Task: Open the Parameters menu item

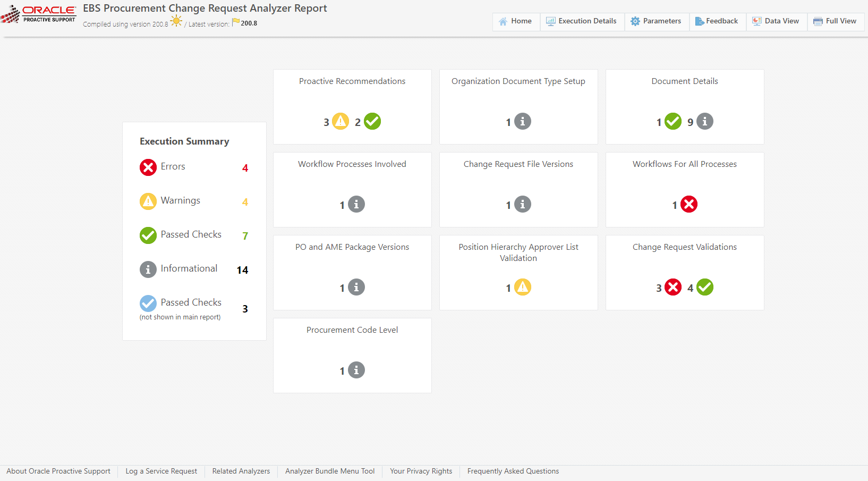Action: 656,21
